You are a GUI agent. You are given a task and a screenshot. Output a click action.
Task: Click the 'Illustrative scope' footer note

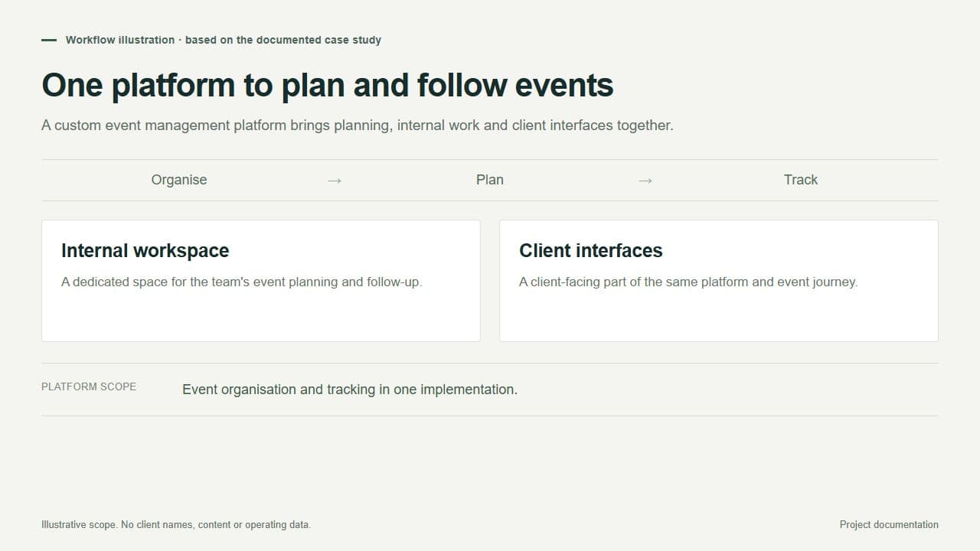click(x=176, y=525)
